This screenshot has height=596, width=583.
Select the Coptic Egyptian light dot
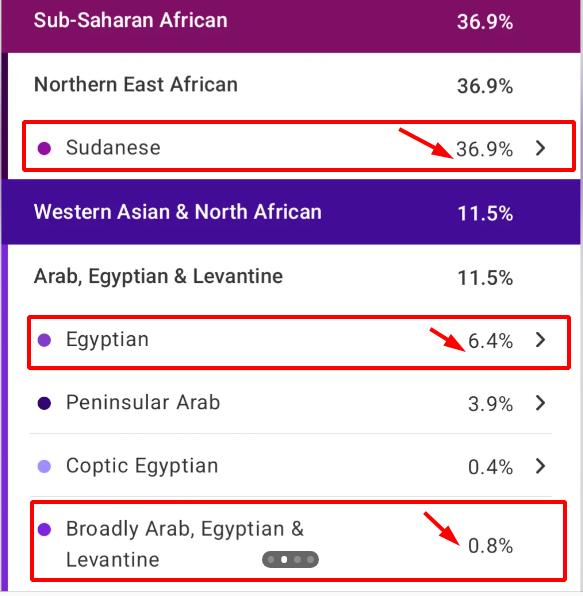click(44, 466)
